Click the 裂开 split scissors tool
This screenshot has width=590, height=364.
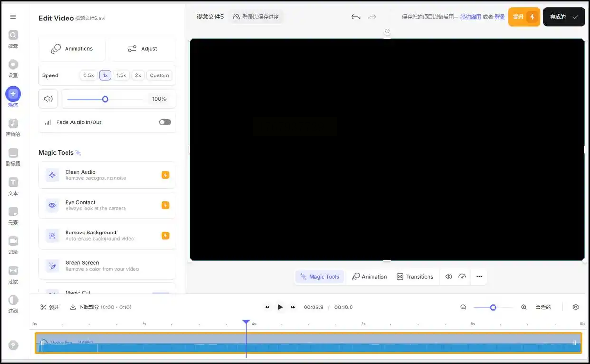pyautogui.click(x=50, y=308)
